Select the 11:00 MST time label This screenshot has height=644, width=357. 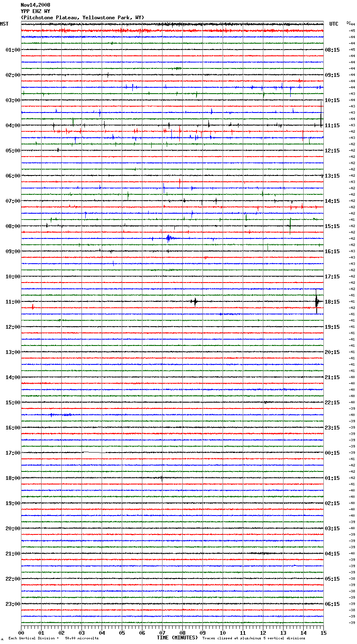point(13,302)
